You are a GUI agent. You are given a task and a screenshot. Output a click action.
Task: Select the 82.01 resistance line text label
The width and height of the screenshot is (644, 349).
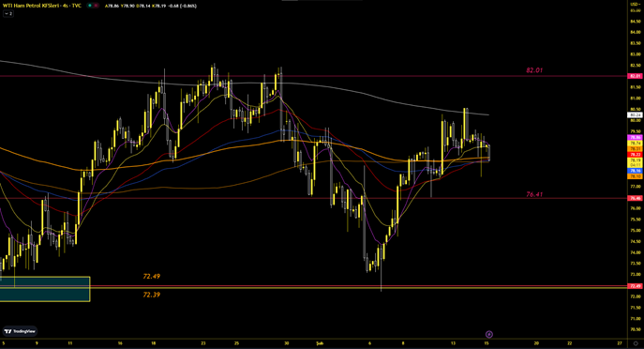point(534,70)
